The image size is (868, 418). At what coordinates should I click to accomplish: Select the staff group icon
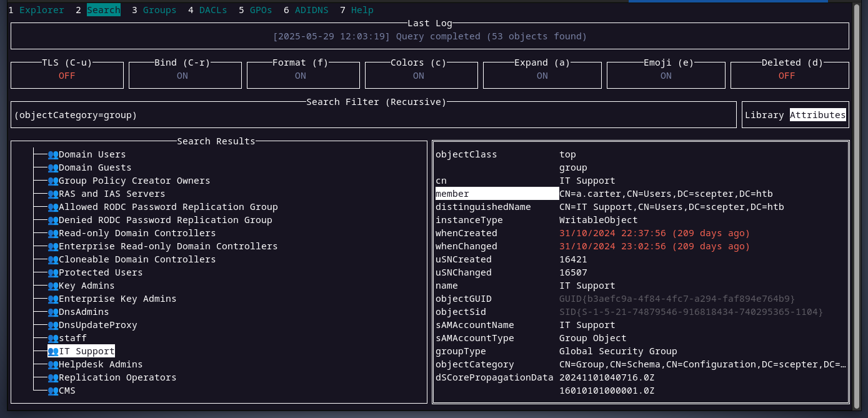pos(52,338)
